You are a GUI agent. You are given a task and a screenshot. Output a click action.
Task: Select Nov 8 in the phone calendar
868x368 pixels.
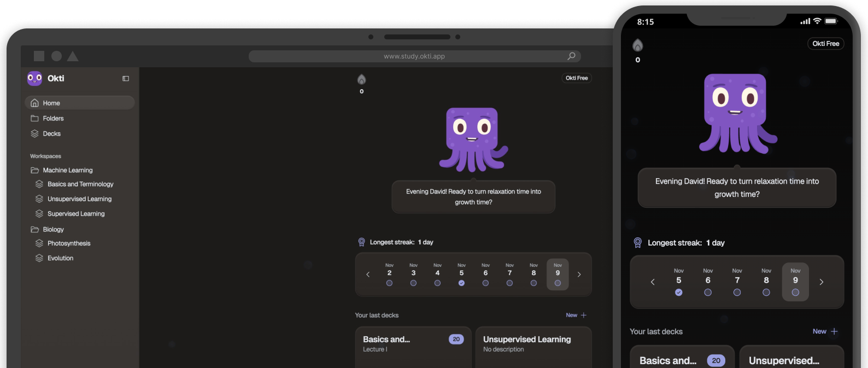pos(766,282)
